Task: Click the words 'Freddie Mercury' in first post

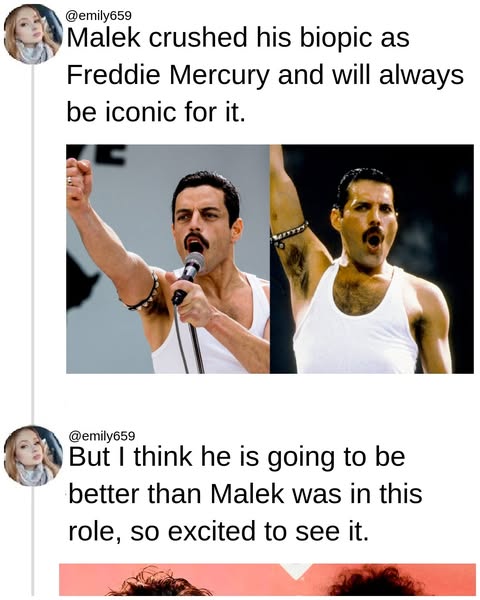Action: (168, 75)
